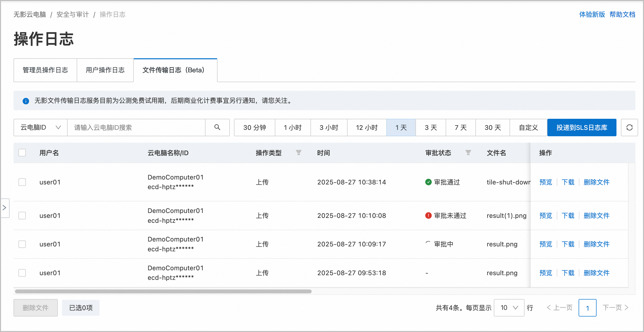The width and height of the screenshot is (644, 332).
Task: Toggle the select-all checkbox in table header
Action: (x=22, y=153)
